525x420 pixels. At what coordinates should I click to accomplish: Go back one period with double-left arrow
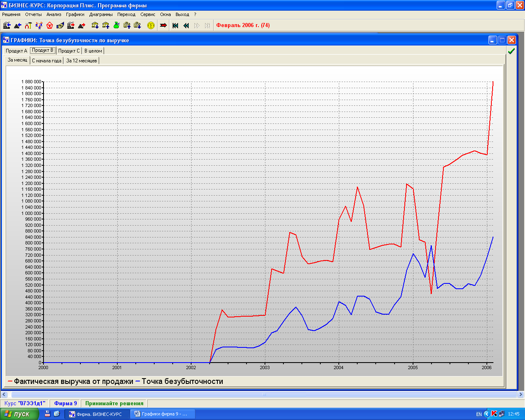186,25
